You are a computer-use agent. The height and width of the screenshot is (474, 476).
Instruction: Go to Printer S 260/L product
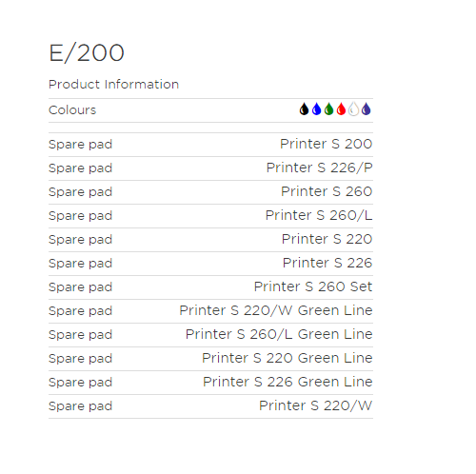coord(319,215)
